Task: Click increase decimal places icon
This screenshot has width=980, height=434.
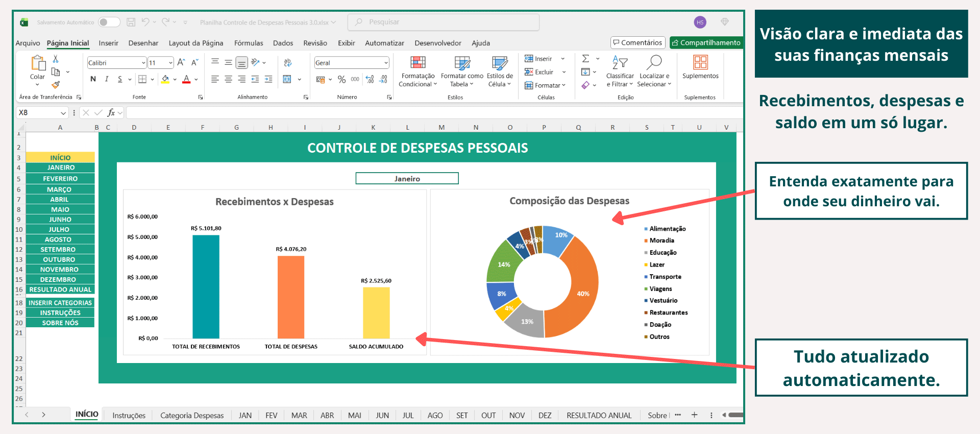Action: [x=370, y=79]
